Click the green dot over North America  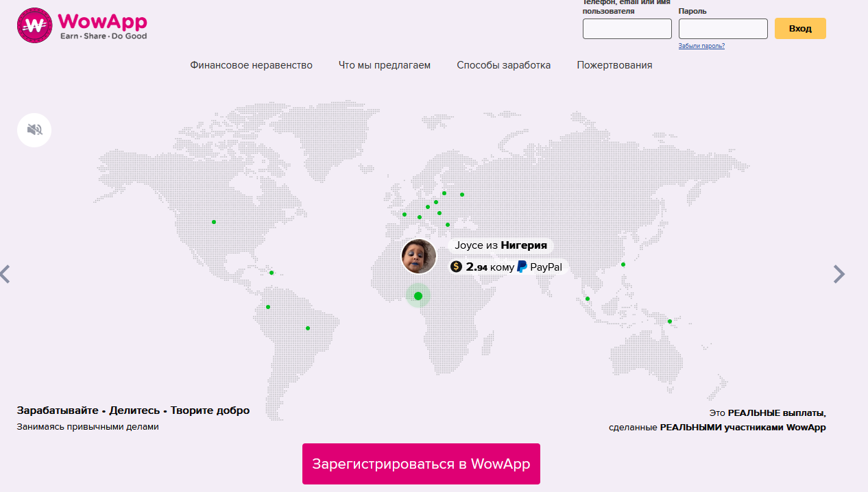pos(214,222)
